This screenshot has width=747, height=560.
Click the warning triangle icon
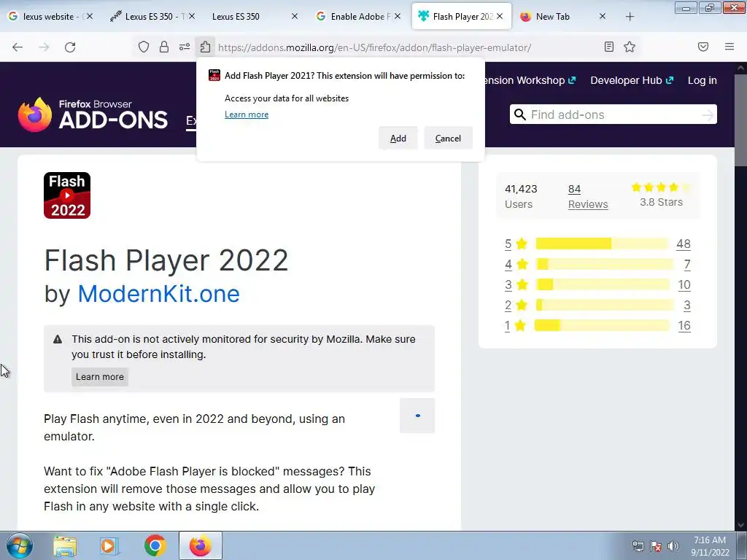click(58, 339)
